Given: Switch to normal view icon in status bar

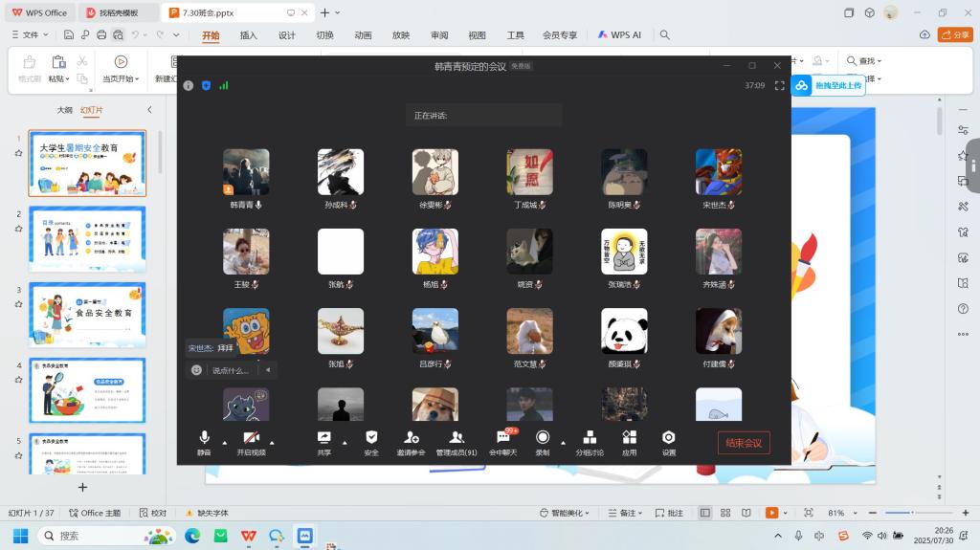Looking at the screenshot, I should pyautogui.click(x=705, y=513).
